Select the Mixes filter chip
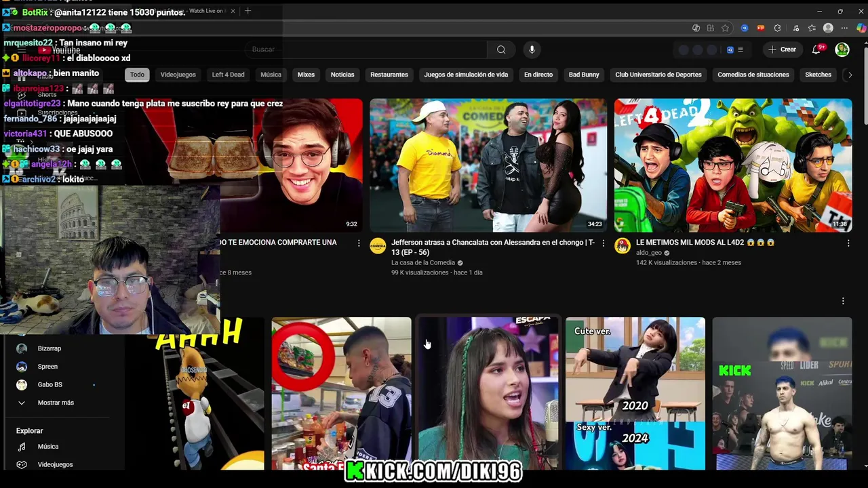The height and width of the screenshot is (488, 868). (x=306, y=75)
